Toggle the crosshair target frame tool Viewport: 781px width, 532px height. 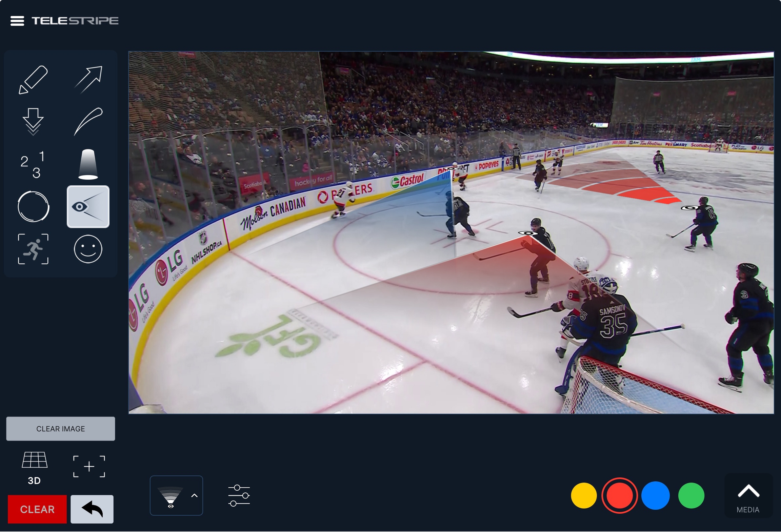pos(89,467)
